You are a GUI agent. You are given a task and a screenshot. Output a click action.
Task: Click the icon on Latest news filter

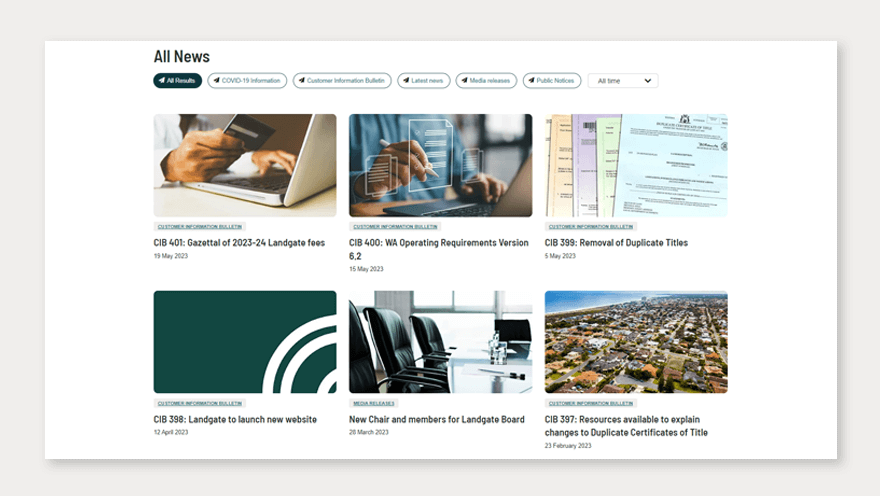tap(406, 81)
